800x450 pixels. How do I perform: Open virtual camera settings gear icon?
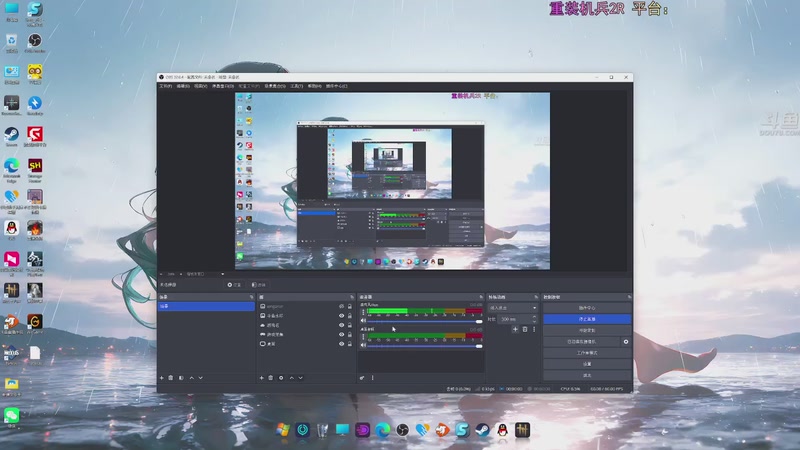[x=626, y=342]
